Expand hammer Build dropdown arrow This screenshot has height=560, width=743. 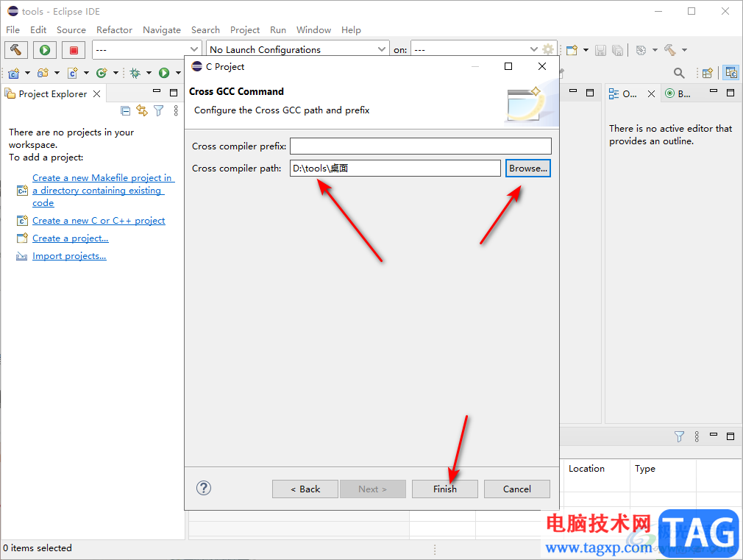pyautogui.click(x=684, y=50)
